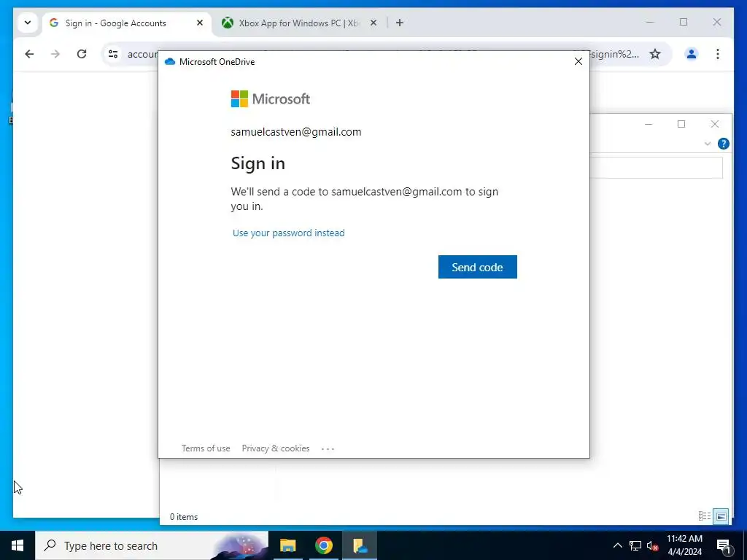Screen dimensions: 747x560
Task: Open the three-dot more options in OneDrive footer
Action: (x=328, y=448)
